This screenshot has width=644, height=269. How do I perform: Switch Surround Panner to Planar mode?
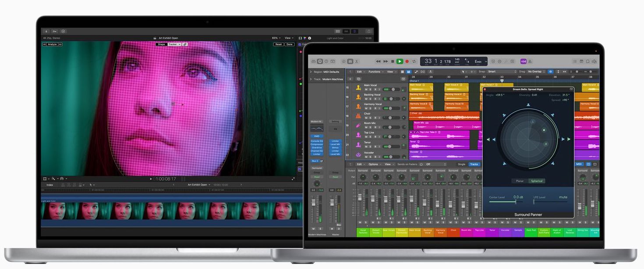pyautogui.click(x=520, y=181)
